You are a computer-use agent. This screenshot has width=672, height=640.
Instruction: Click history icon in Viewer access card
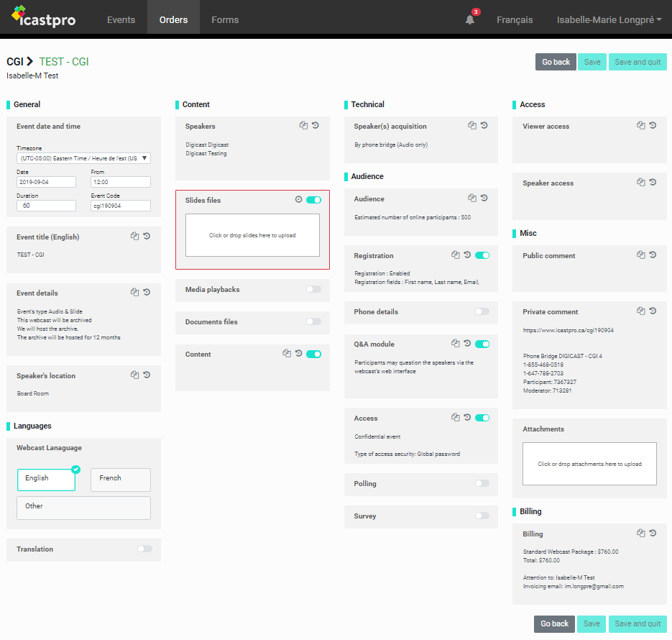click(x=653, y=126)
